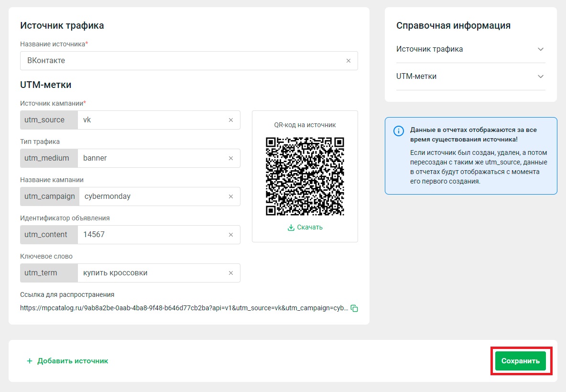Viewport: 566px width, 392px height.
Task: Click the mpcatalog.ru distribution URL text
Action: (184, 308)
